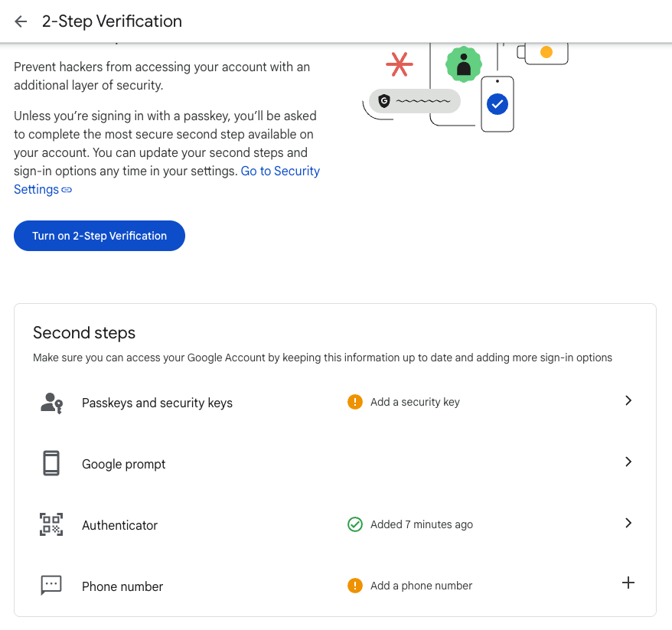
Task: Click the 2-Step Verification illustration
Action: coord(465,87)
